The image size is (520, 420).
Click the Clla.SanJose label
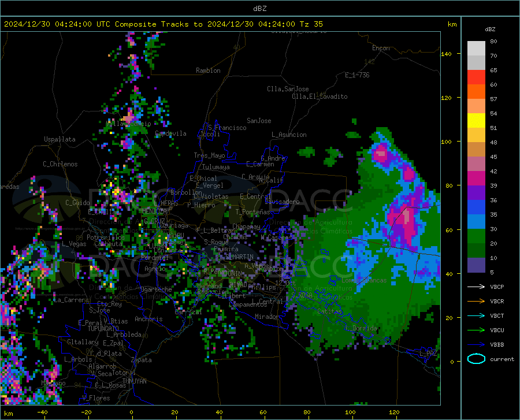point(288,89)
